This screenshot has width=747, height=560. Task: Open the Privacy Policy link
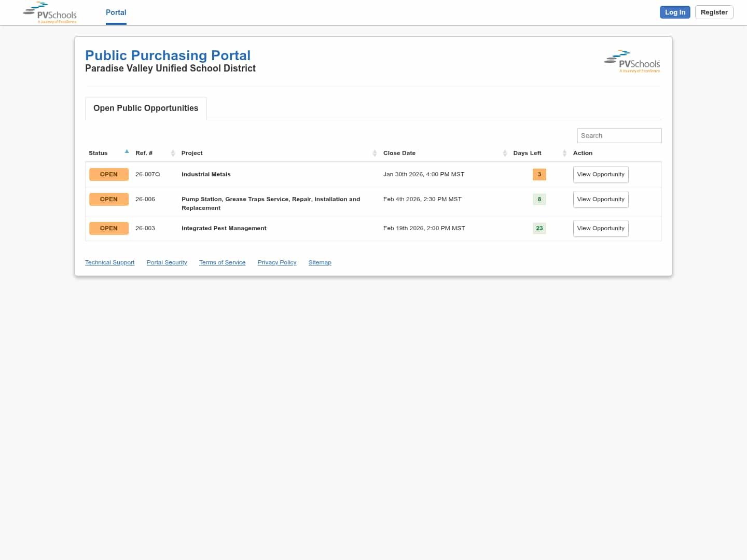click(276, 262)
